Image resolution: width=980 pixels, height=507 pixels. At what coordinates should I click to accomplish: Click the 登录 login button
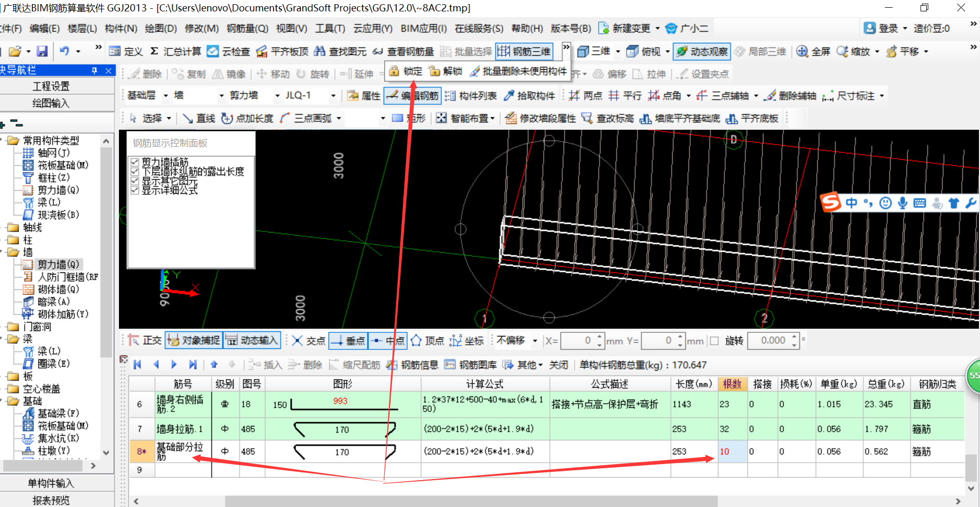(881, 28)
